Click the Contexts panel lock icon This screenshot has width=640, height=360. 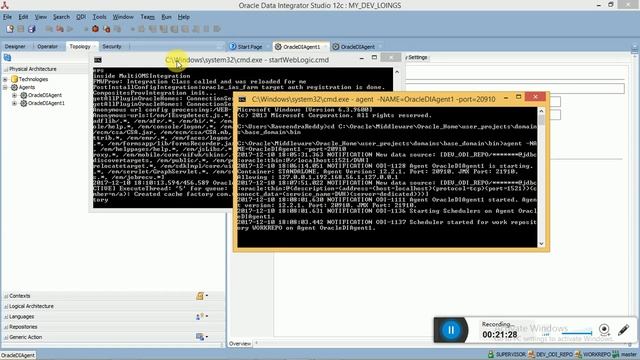[x=200, y=296]
